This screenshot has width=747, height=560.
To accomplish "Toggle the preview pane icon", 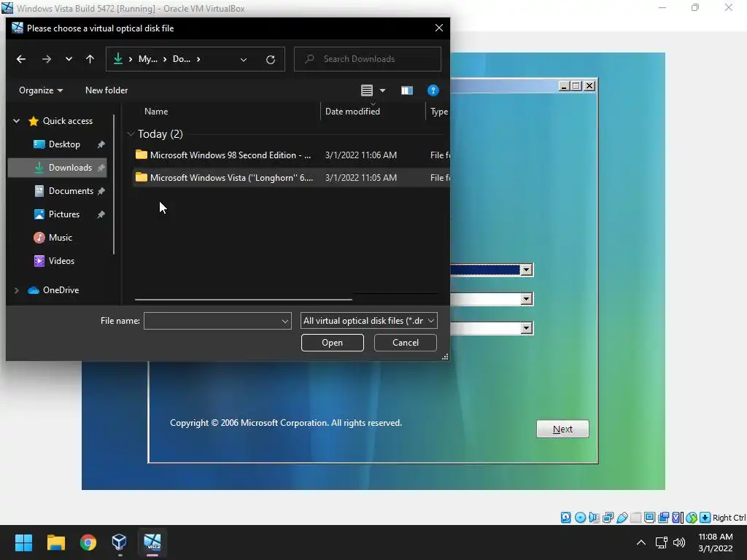I will pos(407,90).
